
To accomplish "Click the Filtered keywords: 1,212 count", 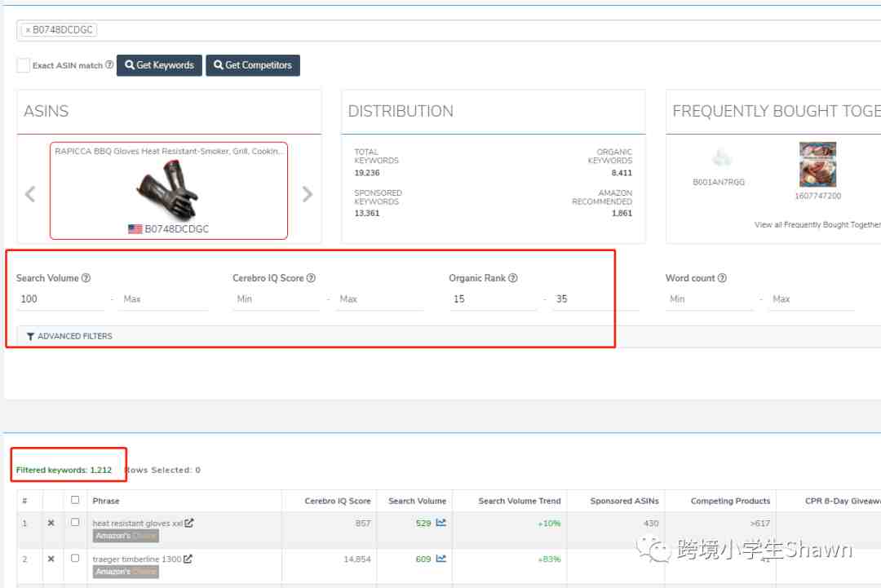I will (64, 470).
